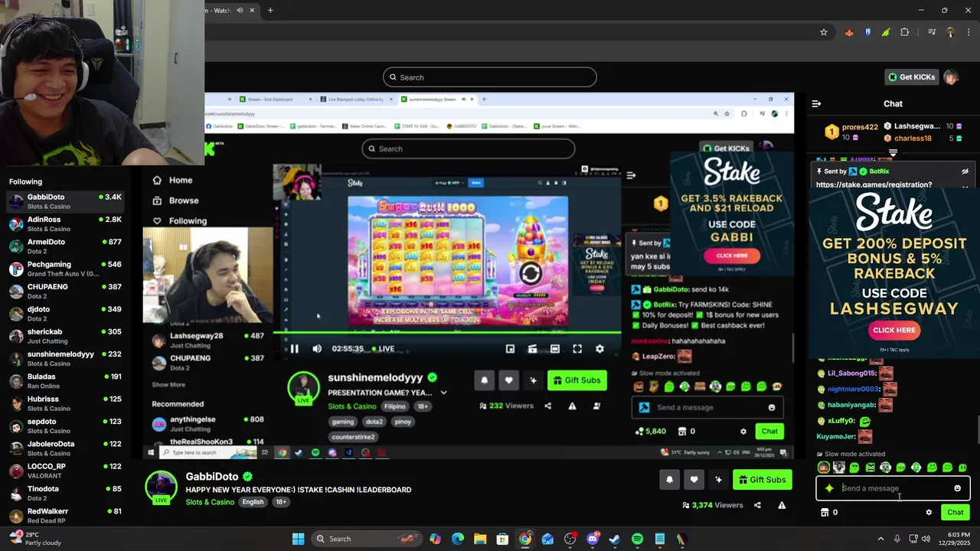Image resolution: width=980 pixels, height=551 pixels.
Task: Show hidden system tray icons chevron
Action: [x=880, y=539]
